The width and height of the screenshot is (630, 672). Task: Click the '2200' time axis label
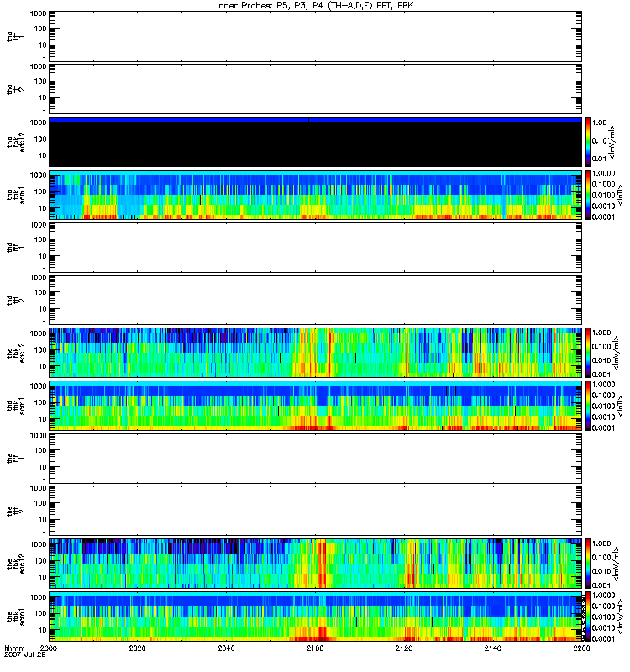(x=581, y=648)
